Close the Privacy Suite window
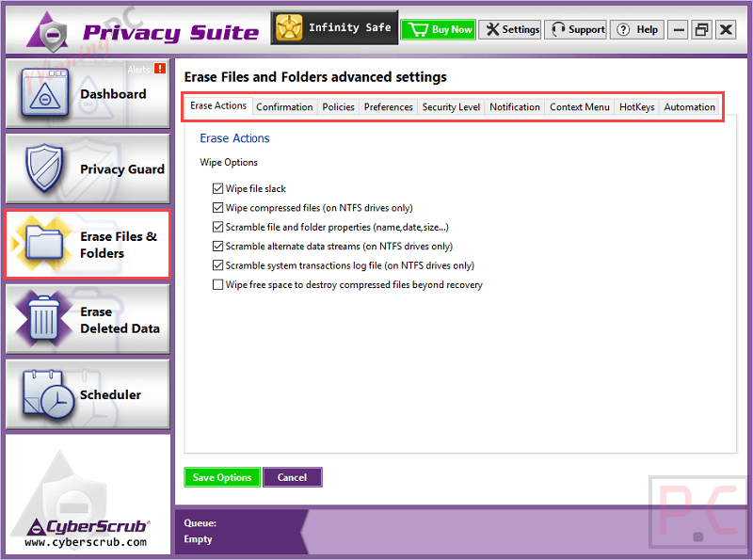Image resolution: width=753 pixels, height=560 pixels. (x=726, y=30)
